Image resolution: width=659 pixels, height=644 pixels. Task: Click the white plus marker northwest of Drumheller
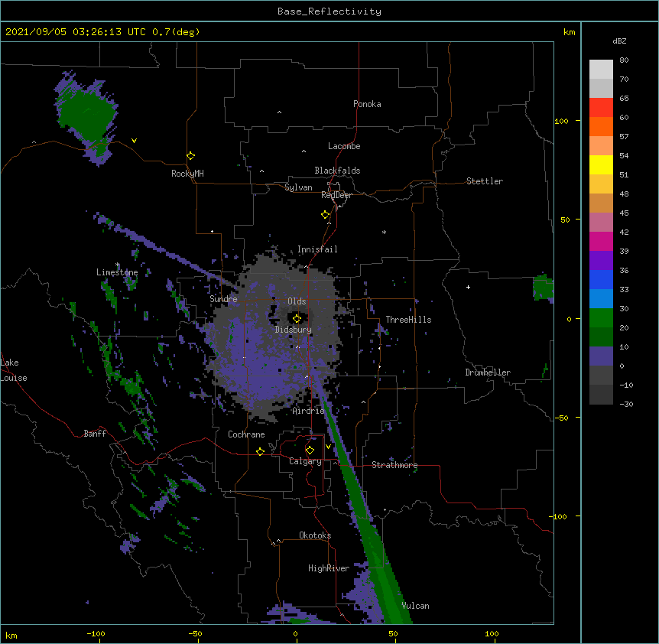tap(468, 287)
